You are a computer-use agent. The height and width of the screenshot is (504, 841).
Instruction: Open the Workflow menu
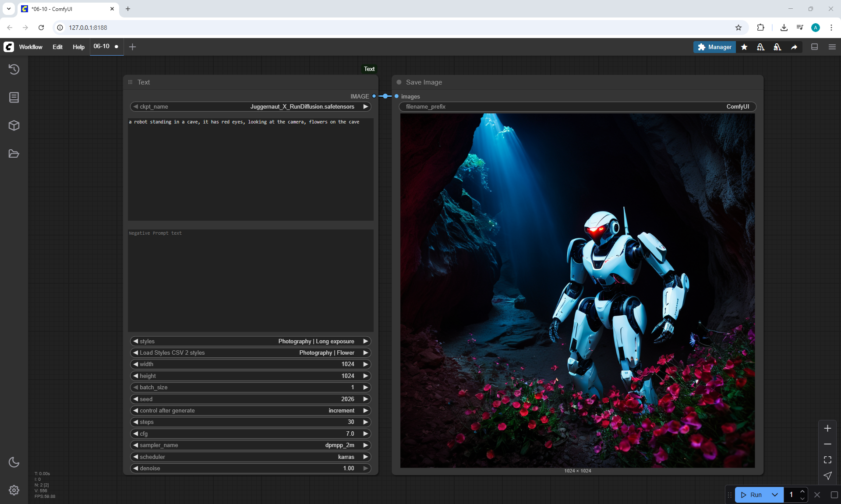pyautogui.click(x=31, y=47)
